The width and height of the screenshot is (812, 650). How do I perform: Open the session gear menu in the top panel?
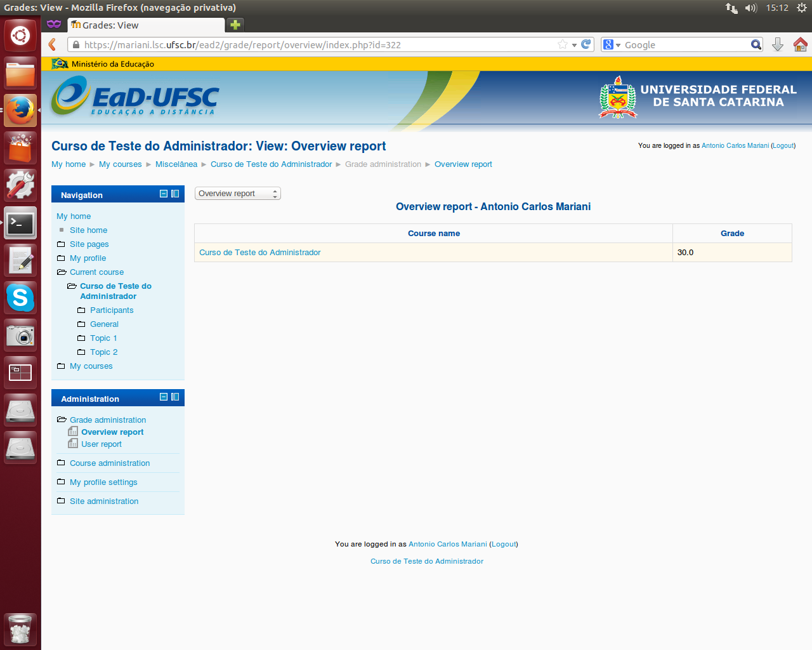pos(802,8)
